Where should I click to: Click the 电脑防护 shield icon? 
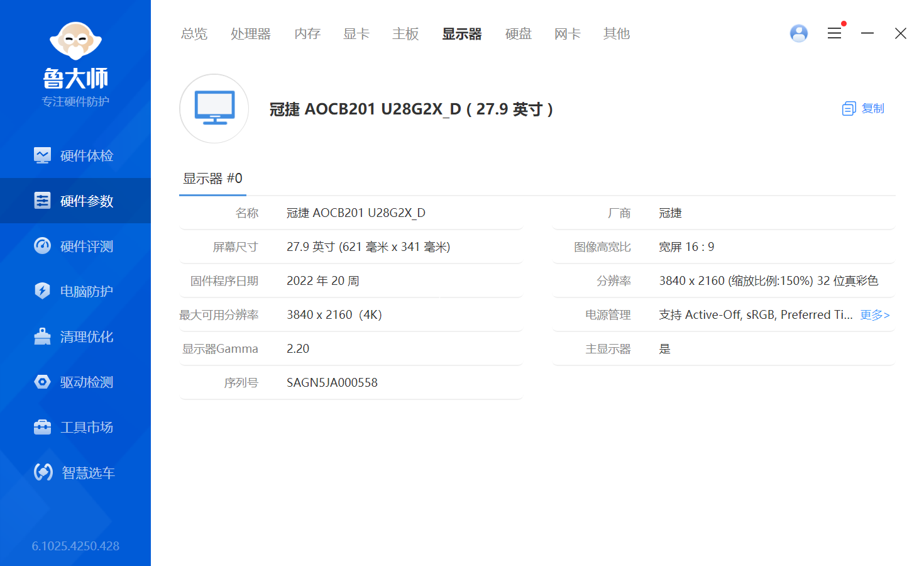(x=42, y=291)
